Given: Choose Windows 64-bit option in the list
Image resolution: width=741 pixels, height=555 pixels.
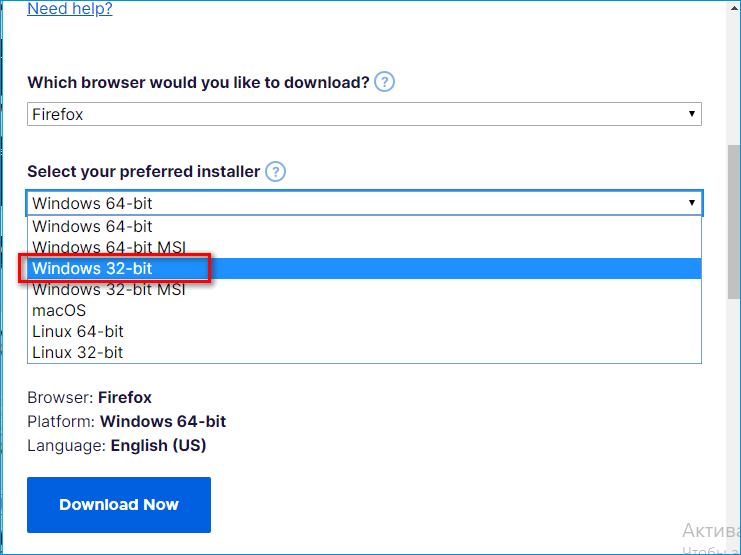Looking at the screenshot, I should click(x=92, y=227).
